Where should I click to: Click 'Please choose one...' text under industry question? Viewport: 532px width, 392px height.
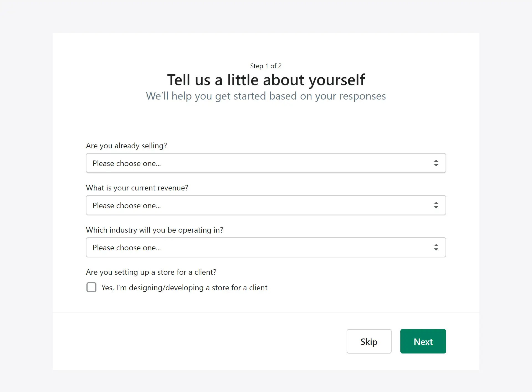(127, 248)
